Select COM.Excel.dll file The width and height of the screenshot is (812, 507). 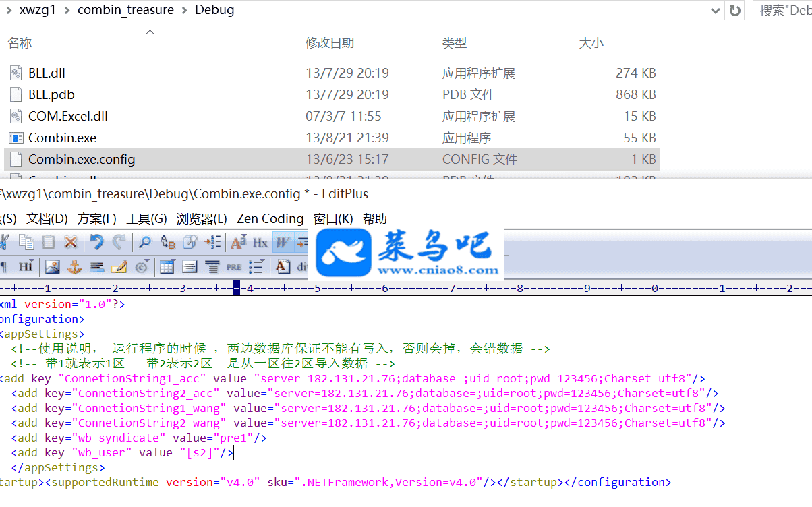click(68, 116)
